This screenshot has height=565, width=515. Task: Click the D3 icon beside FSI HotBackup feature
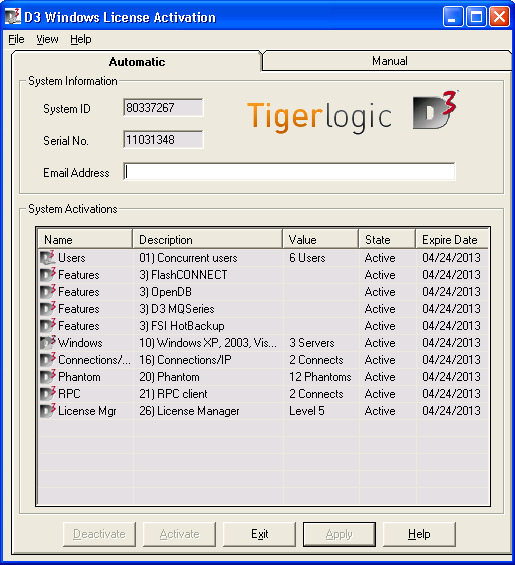[48, 325]
